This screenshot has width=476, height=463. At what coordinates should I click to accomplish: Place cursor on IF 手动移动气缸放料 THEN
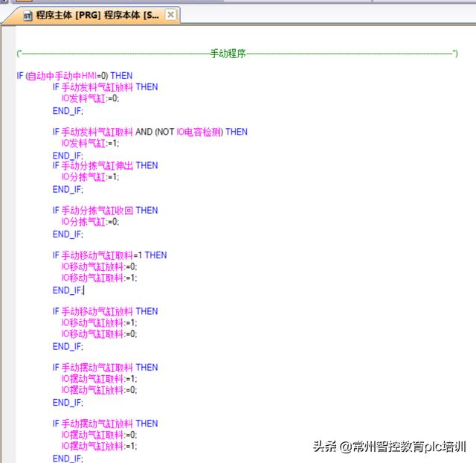(105, 311)
